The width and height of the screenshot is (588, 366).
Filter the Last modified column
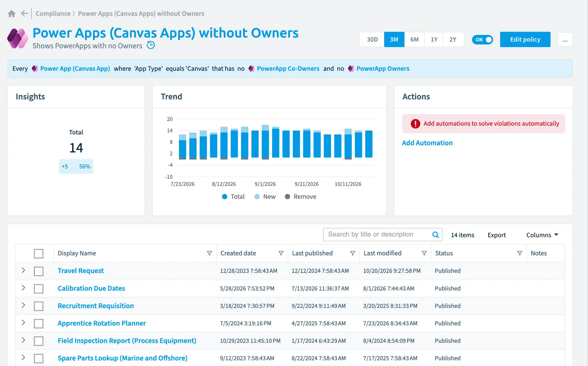point(424,253)
